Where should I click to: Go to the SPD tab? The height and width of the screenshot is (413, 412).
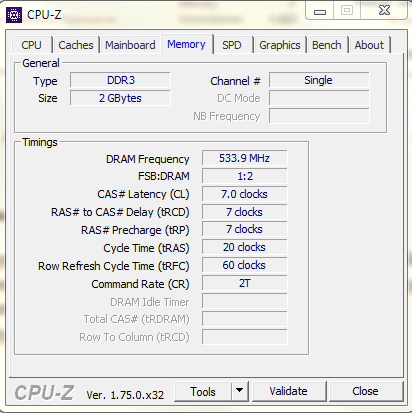point(232,45)
